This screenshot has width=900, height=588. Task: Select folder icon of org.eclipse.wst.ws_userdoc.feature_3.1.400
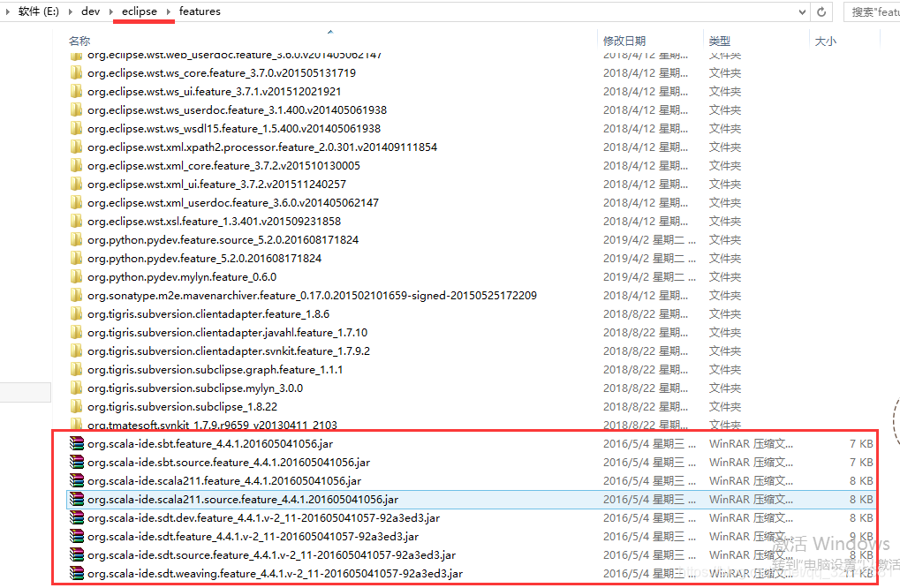pos(76,109)
